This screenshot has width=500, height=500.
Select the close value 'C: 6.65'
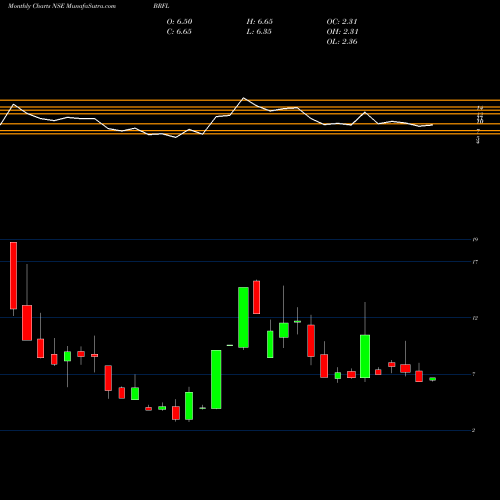click(179, 32)
